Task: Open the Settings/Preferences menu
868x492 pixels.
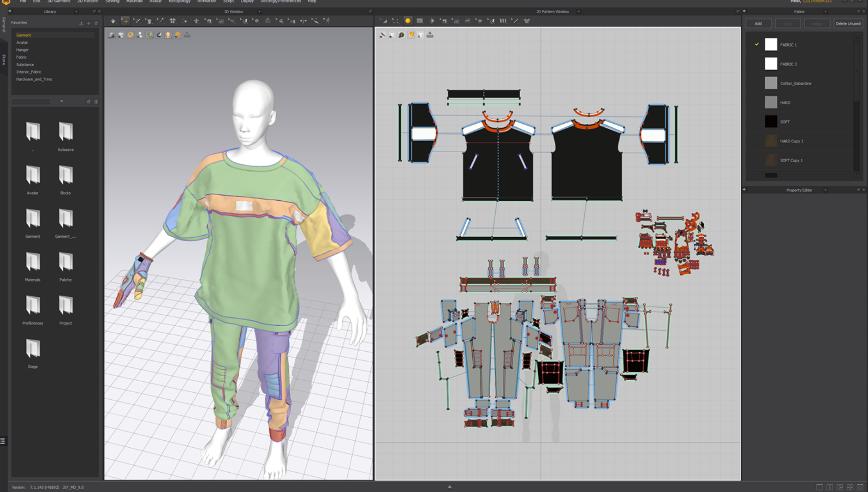Action: [280, 1]
